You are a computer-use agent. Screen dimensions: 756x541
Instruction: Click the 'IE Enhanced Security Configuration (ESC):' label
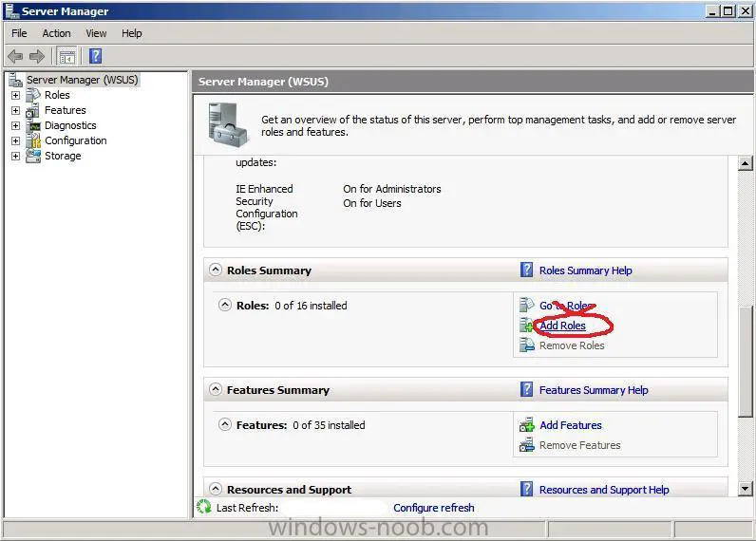[x=267, y=207]
